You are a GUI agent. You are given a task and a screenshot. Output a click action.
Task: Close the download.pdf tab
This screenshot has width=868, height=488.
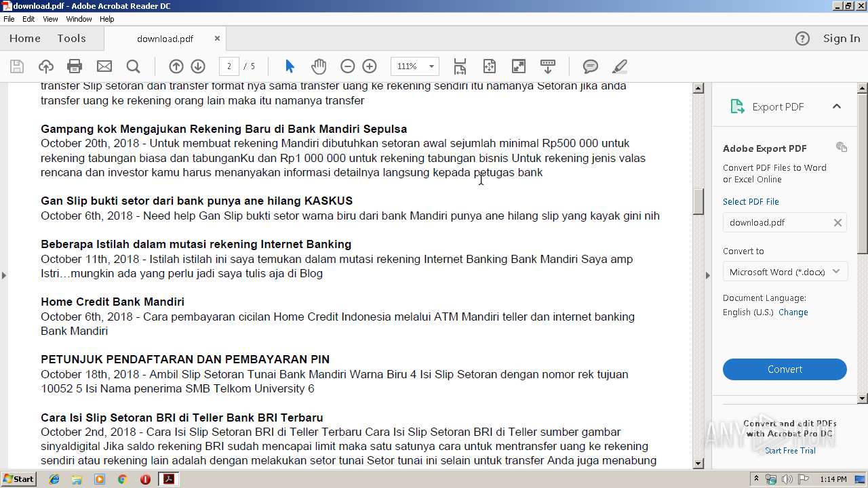[217, 39]
